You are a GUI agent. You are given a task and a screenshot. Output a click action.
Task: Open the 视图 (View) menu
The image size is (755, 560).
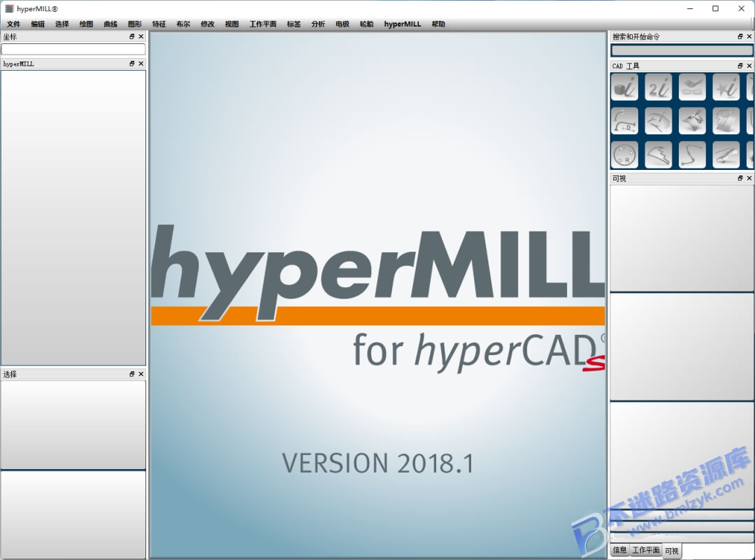232,24
